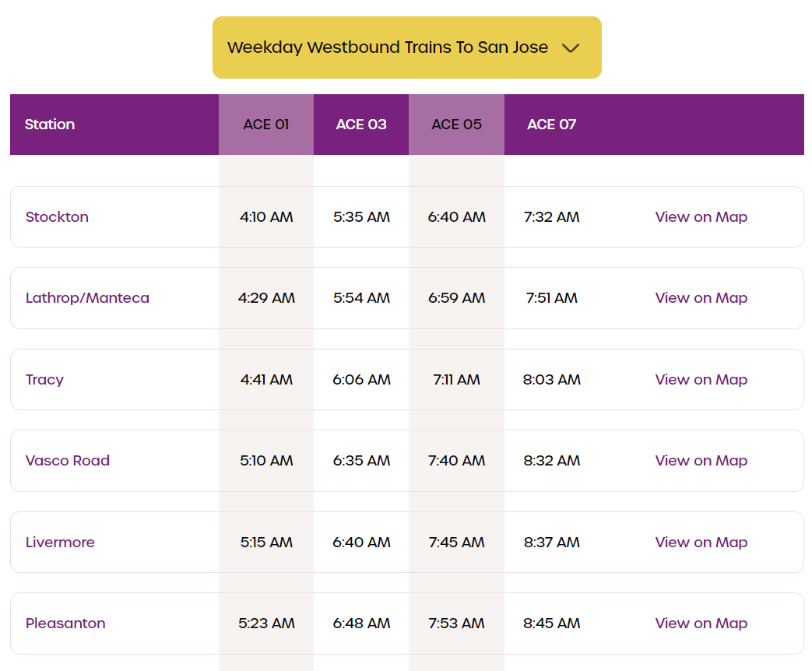Image resolution: width=812 pixels, height=671 pixels.
Task: Select the ACE 07 column header
Action: [551, 125]
